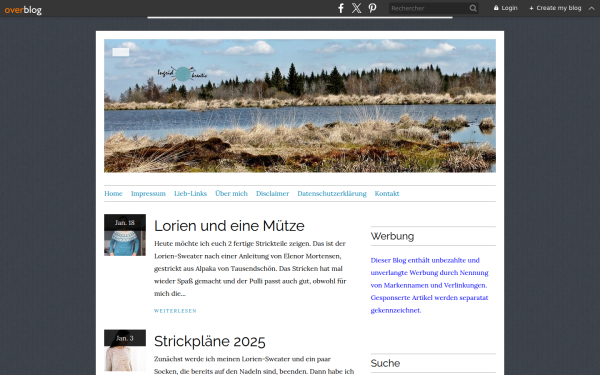The height and width of the screenshot is (375, 600).
Task: Open Disclaimer menu item
Action: click(x=272, y=193)
